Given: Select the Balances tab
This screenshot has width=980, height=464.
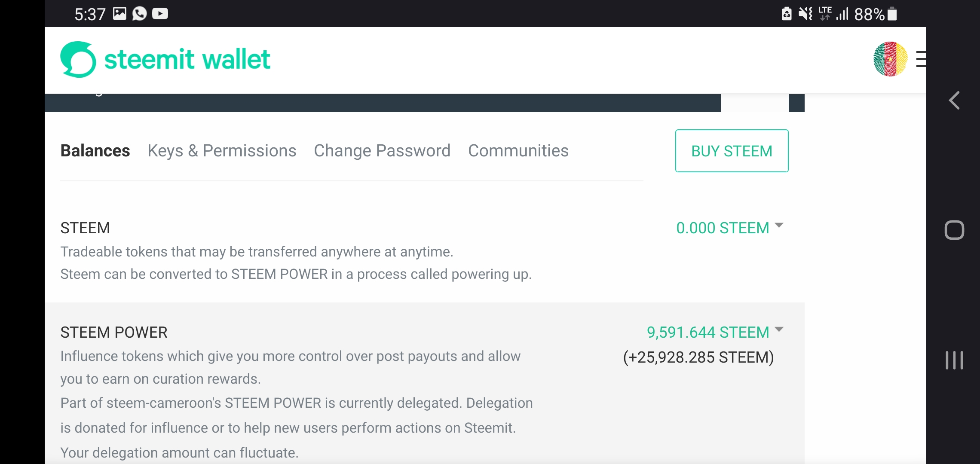Looking at the screenshot, I should [95, 151].
